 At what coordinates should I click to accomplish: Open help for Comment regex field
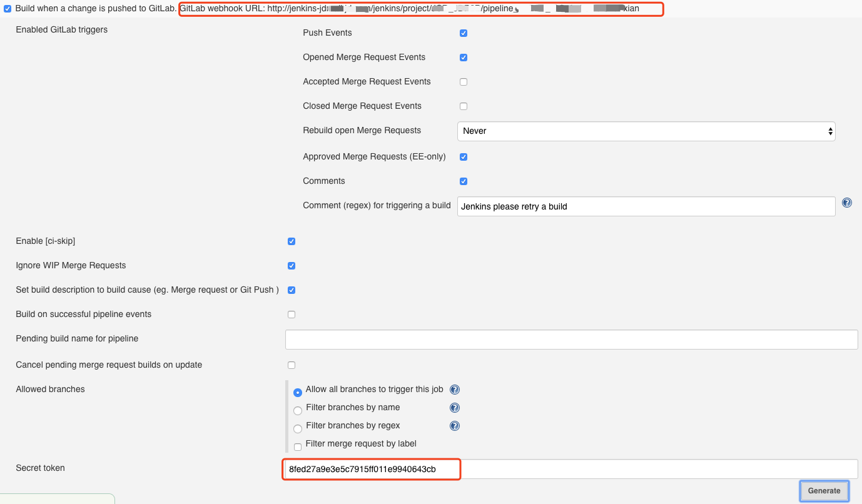(846, 203)
